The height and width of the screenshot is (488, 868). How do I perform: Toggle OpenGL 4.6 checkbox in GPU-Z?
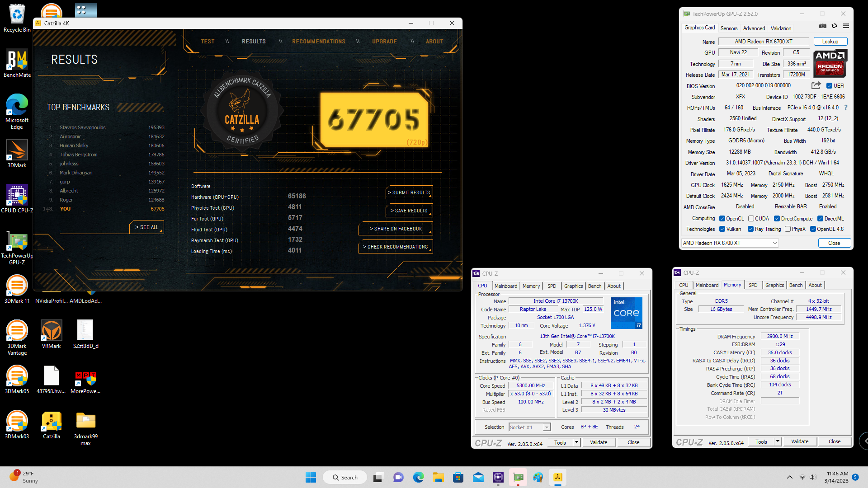[813, 229]
